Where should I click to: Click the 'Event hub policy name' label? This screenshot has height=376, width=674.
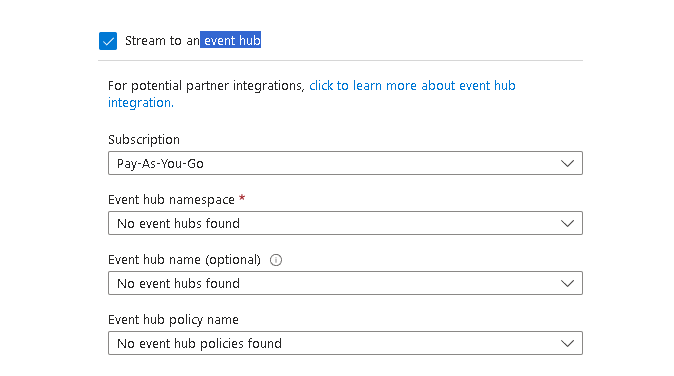pyautogui.click(x=173, y=320)
